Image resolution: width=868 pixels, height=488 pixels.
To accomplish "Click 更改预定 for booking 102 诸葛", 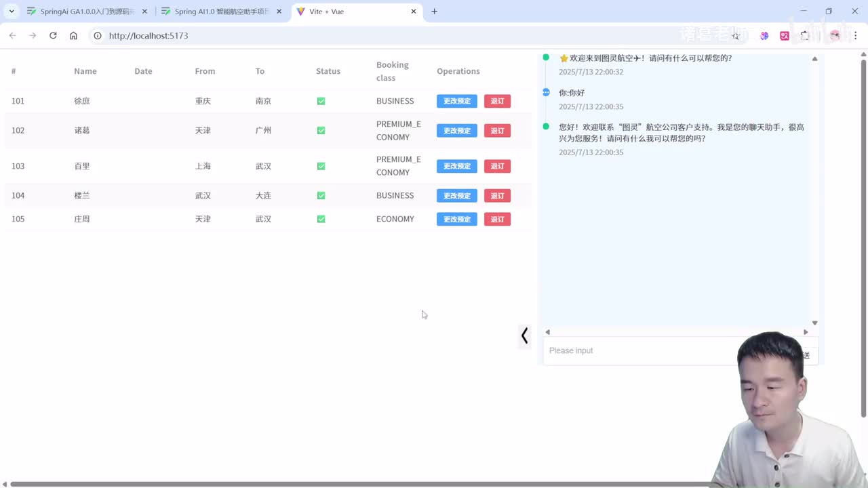I will click(x=457, y=130).
